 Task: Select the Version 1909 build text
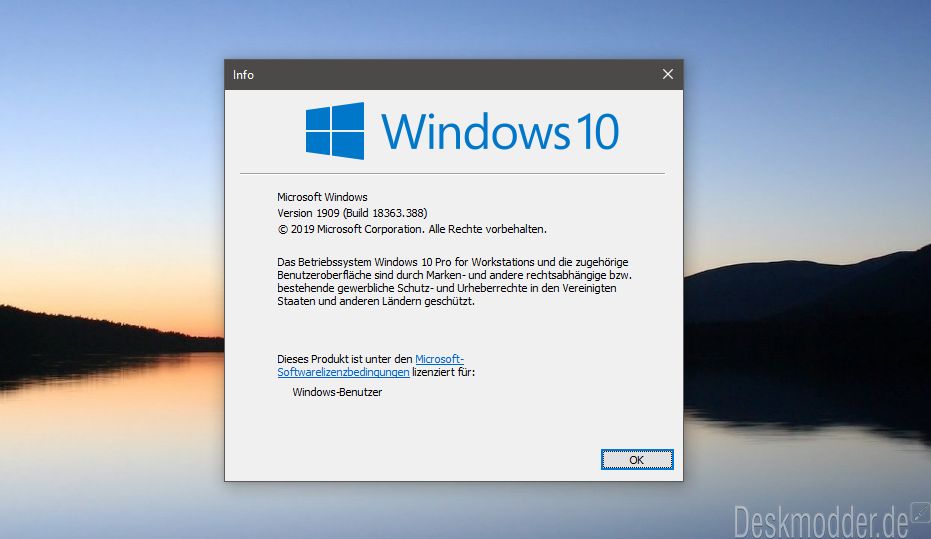pos(352,213)
